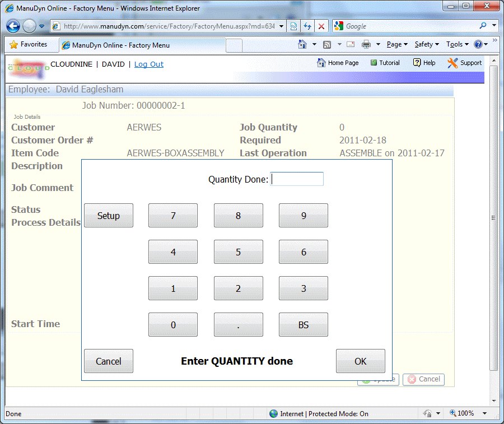Click the Log Out link
The width and height of the screenshot is (504, 424).
(x=149, y=64)
